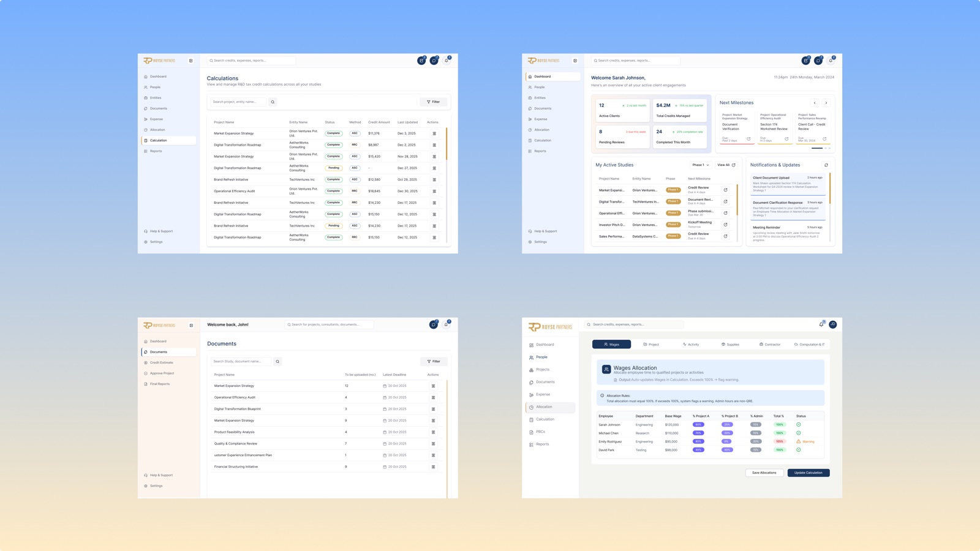Switch to the Supplies tab
Image resolution: width=980 pixels, height=551 pixels.
tap(730, 344)
